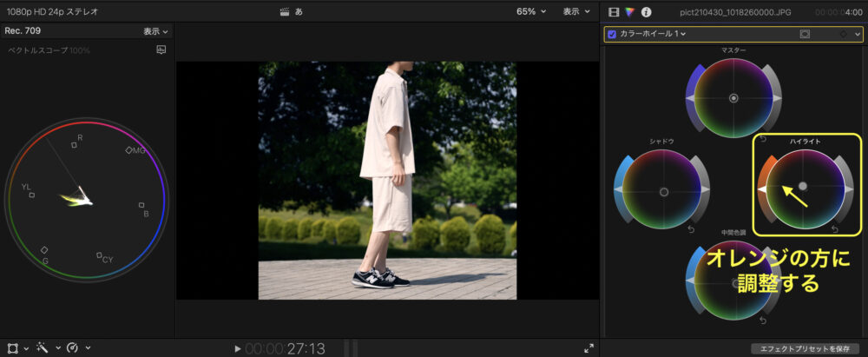Click the shape mask icon for カラーホイール 1
868x357 pixels.
[805, 34]
